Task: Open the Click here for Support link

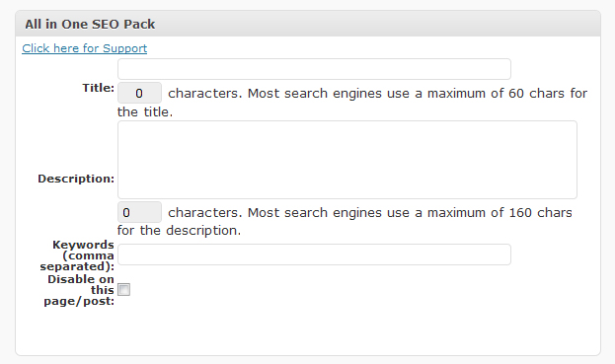Action: click(x=84, y=48)
